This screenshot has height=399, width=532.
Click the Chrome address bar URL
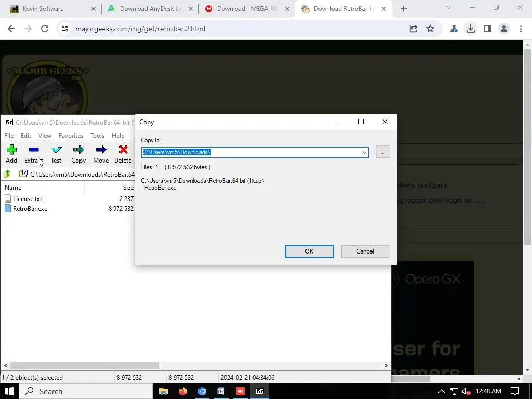tap(140, 29)
